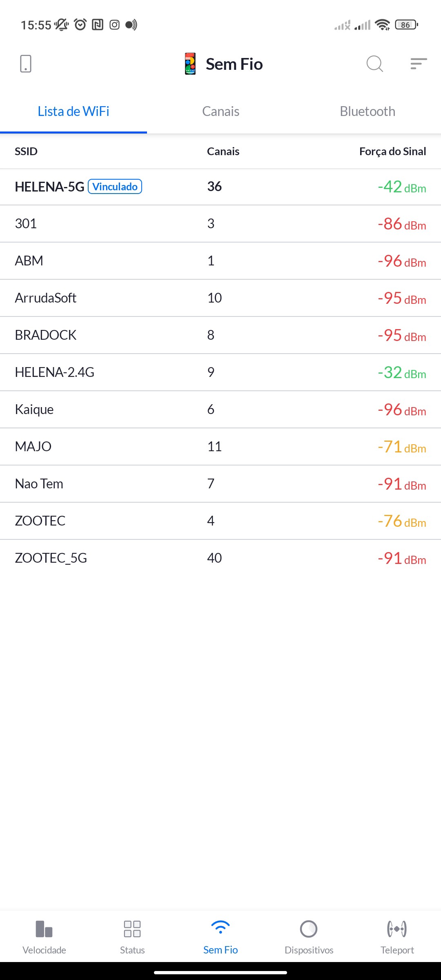This screenshot has height=980, width=441.
Task: Tap the phone device icon
Action: 25,64
